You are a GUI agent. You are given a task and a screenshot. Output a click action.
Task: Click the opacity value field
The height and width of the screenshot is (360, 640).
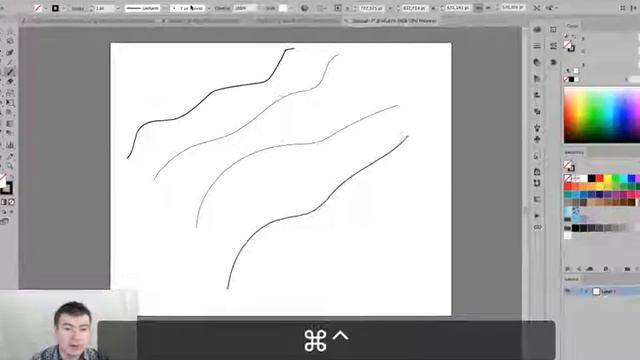(x=245, y=8)
